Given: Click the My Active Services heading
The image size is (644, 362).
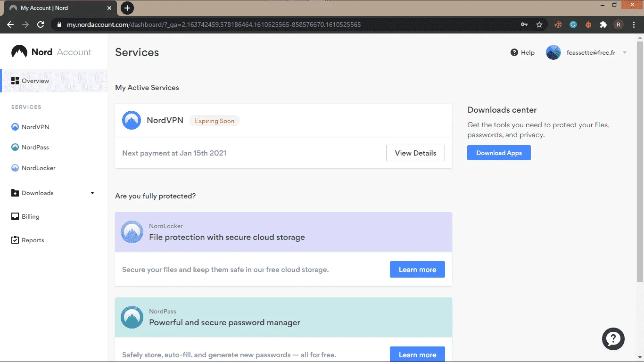Looking at the screenshot, I should [x=147, y=87].
